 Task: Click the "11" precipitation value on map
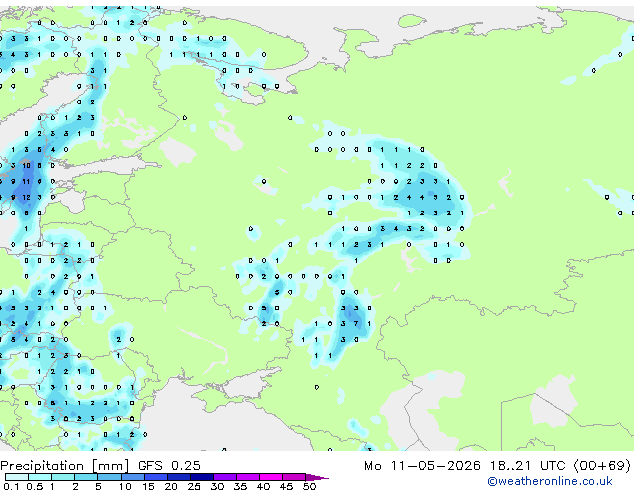click(26, 182)
